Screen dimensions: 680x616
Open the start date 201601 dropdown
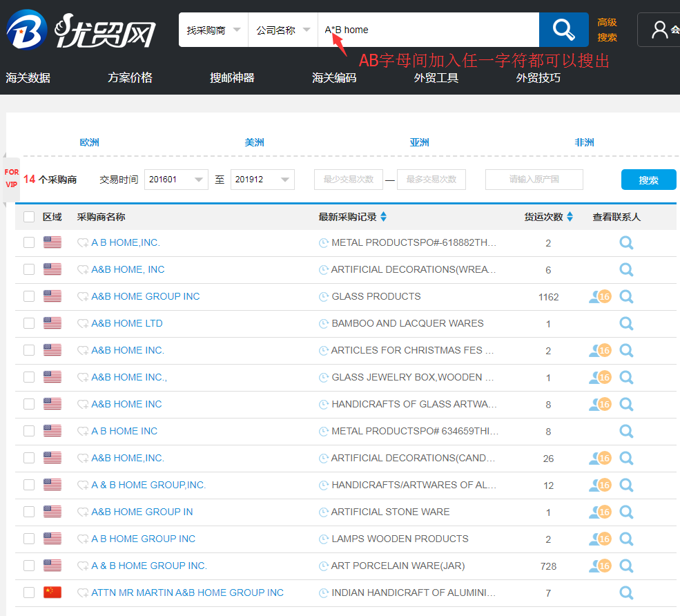coord(176,180)
